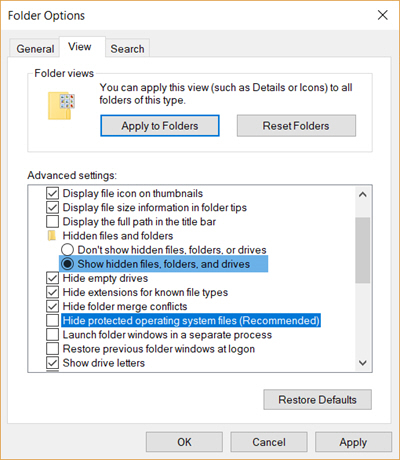Screen dimensions: 400x460
Task: Check Hide protected operating system files
Action: pyautogui.click(x=53, y=320)
